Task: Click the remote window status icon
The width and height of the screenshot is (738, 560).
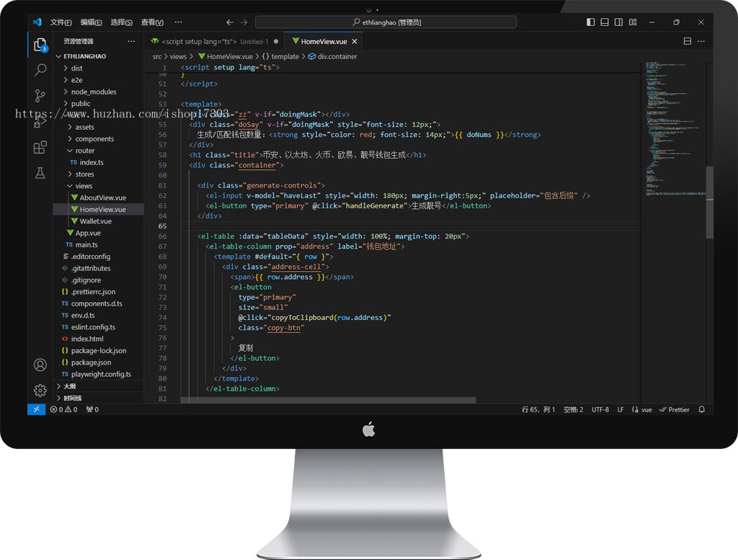Action: [36, 409]
